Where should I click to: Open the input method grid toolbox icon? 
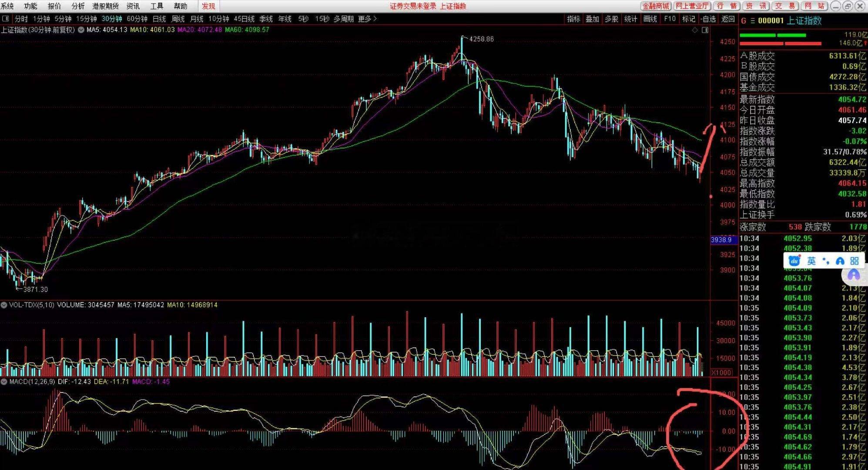pyautogui.click(x=855, y=261)
